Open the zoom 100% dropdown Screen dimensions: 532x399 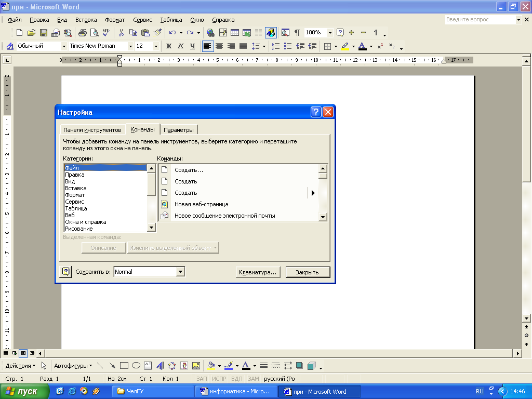pyautogui.click(x=330, y=33)
